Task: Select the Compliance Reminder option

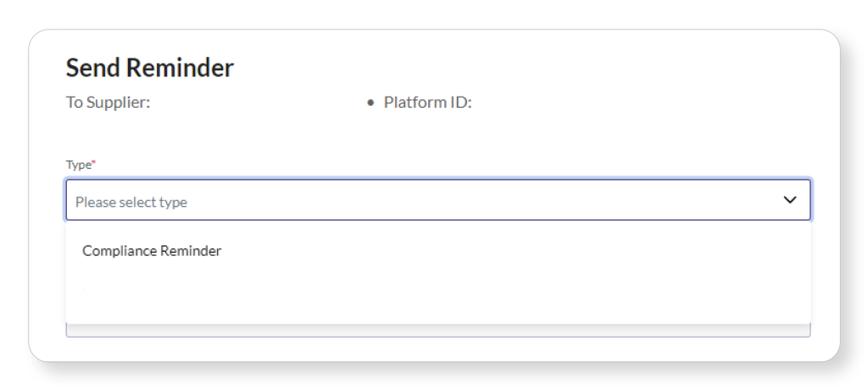Action: [x=152, y=251]
